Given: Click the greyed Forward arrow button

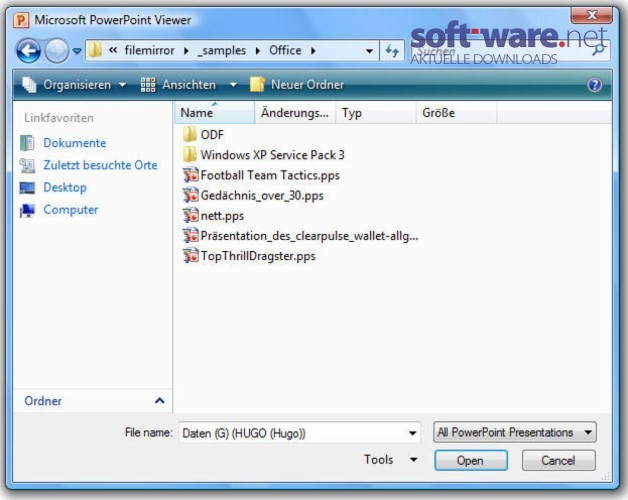Looking at the screenshot, I should tap(56, 51).
